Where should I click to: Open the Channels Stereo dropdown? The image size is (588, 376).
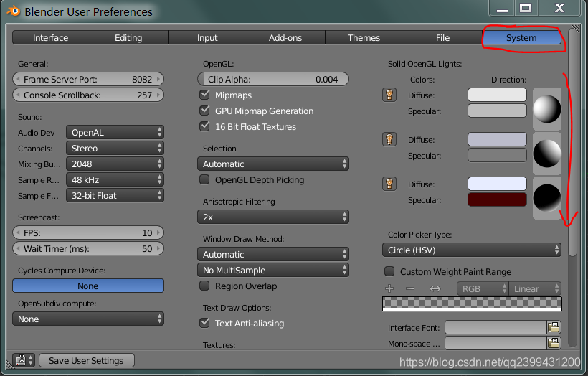click(115, 148)
